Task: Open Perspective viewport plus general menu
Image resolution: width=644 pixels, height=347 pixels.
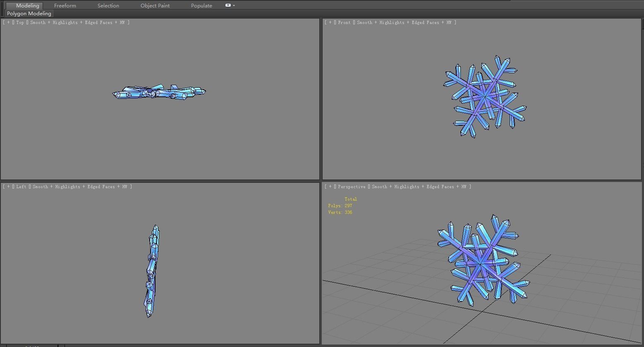Action: (x=330, y=187)
